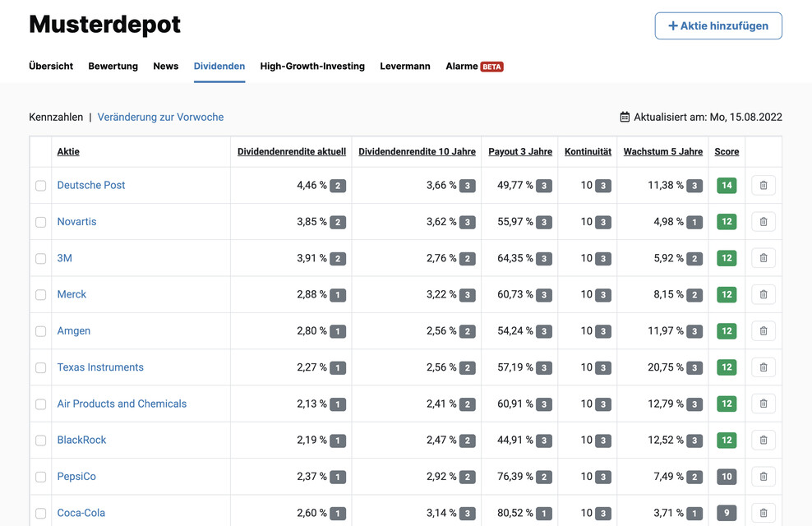Click the calendar icon beside Aktualisiert am
Image resolution: width=812 pixels, height=526 pixels.
(x=625, y=117)
